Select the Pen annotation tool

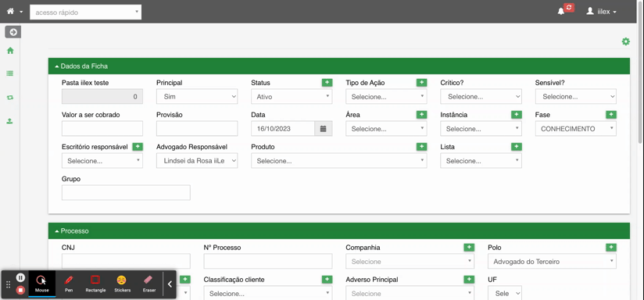pos(69,284)
